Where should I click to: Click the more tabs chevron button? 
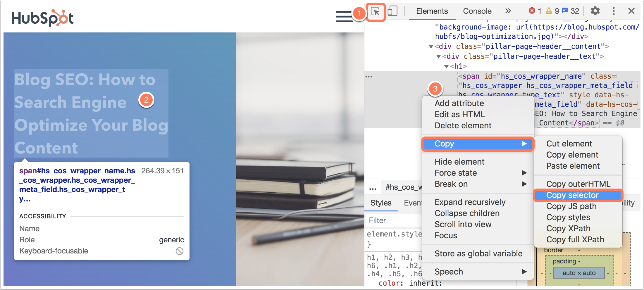[508, 11]
